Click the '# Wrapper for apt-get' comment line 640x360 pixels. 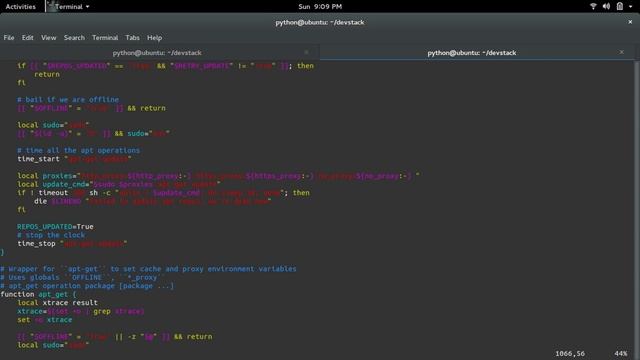[148, 269]
